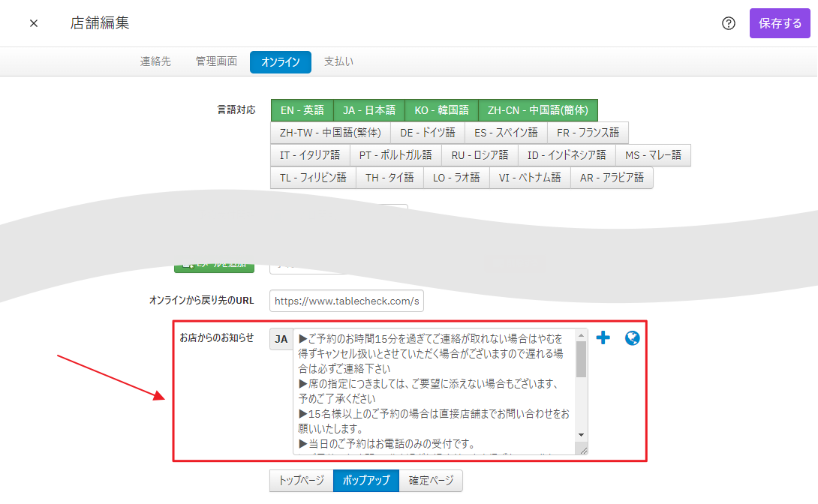Click the 保存する save button
The image size is (818, 504).
point(780,23)
